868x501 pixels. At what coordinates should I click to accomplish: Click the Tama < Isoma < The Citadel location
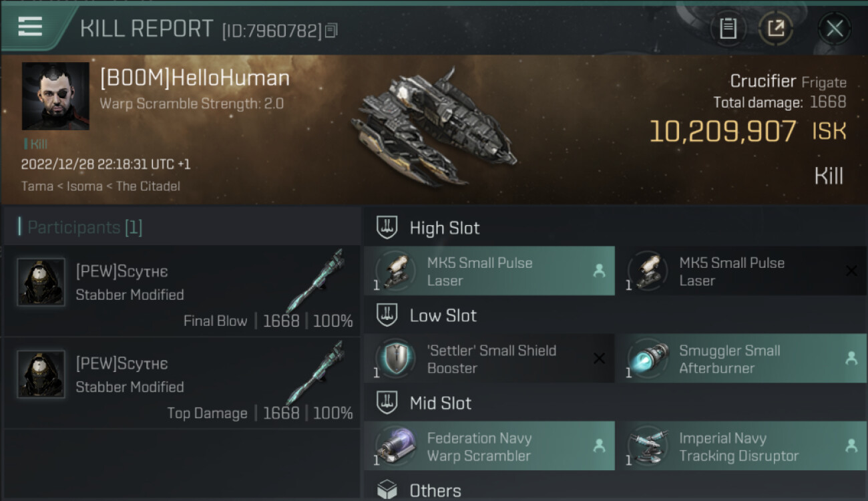pyautogui.click(x=101, y=186)
